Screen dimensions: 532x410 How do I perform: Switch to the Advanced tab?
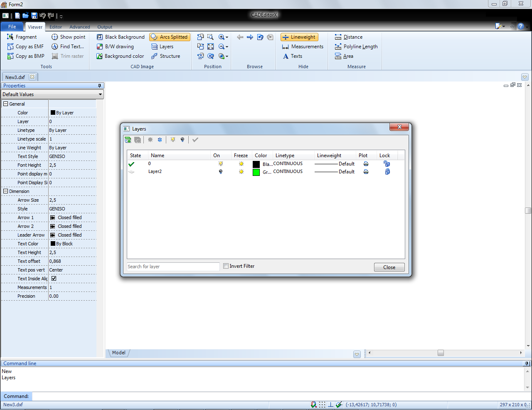pos(80,27)
